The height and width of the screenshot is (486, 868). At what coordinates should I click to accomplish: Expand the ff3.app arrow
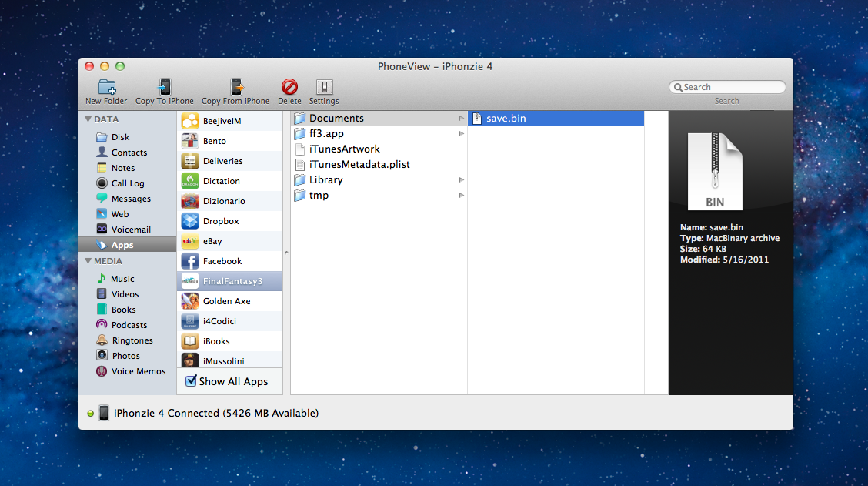coord(461,133)
